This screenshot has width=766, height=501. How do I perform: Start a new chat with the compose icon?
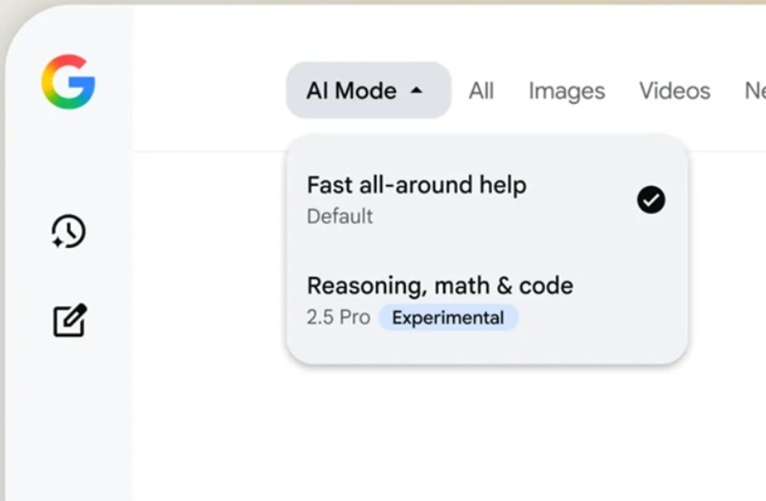69,320
